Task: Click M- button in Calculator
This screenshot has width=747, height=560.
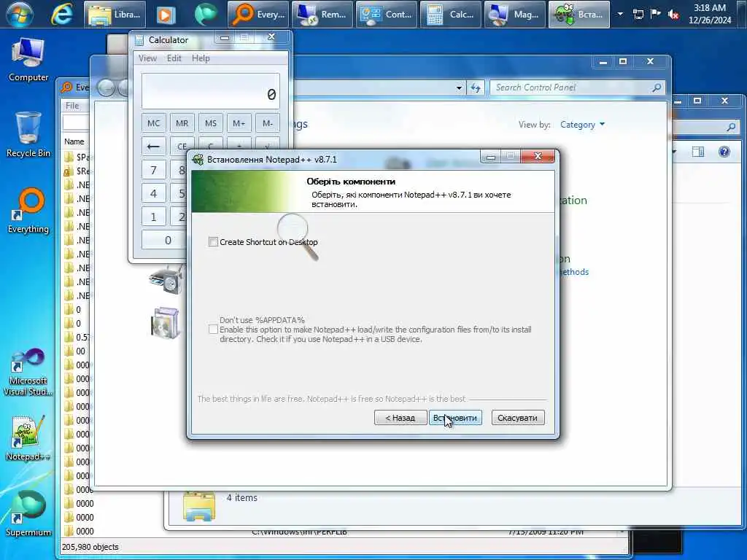Action: tap(267, 123)
